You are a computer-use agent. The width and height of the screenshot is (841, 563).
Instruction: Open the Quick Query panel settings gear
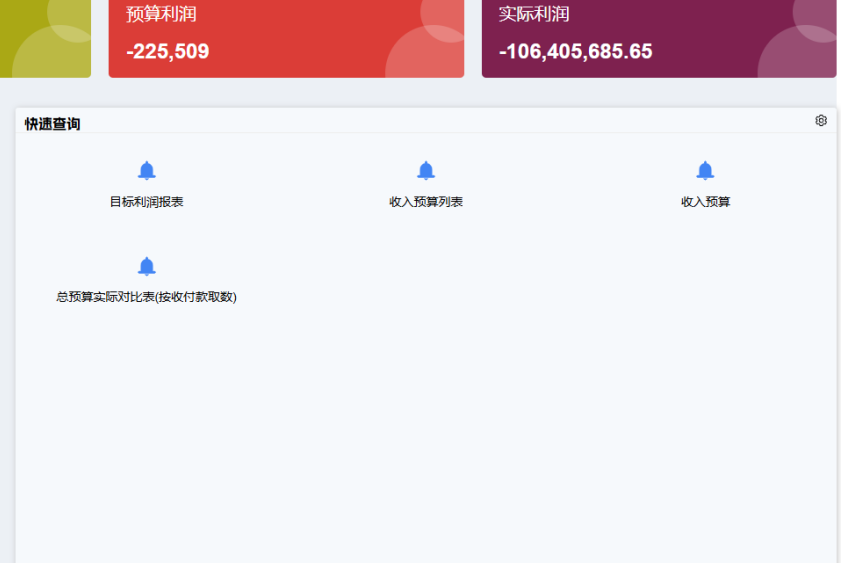coord(821,120)
